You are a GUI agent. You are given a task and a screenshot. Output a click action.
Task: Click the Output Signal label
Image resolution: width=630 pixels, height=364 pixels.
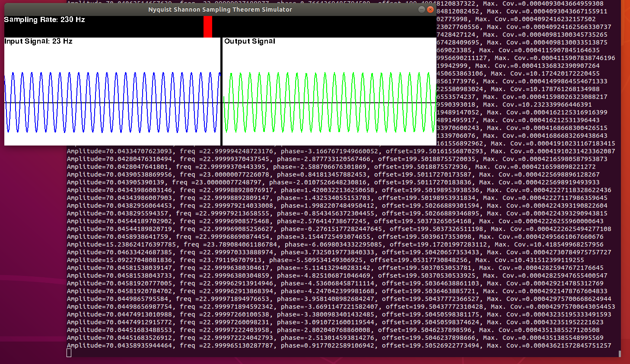pyautogui.click(x=250, y=41)
